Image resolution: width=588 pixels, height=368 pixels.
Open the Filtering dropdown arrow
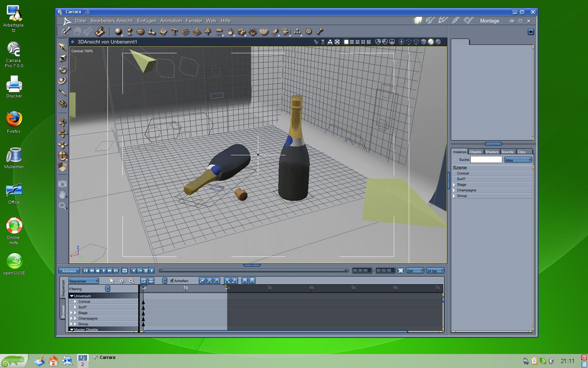tap(108, 288)
